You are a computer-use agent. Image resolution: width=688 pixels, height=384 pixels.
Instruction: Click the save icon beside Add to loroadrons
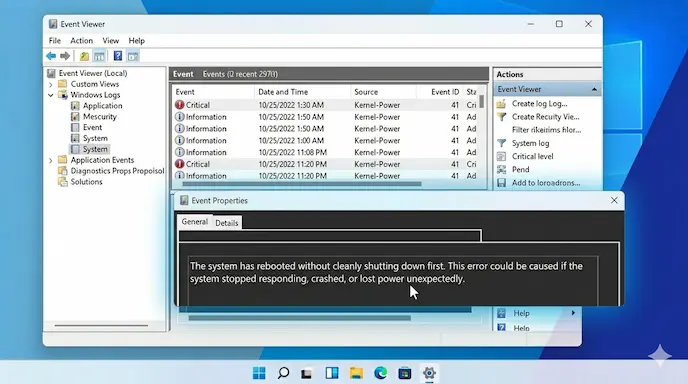click(501, 183)
